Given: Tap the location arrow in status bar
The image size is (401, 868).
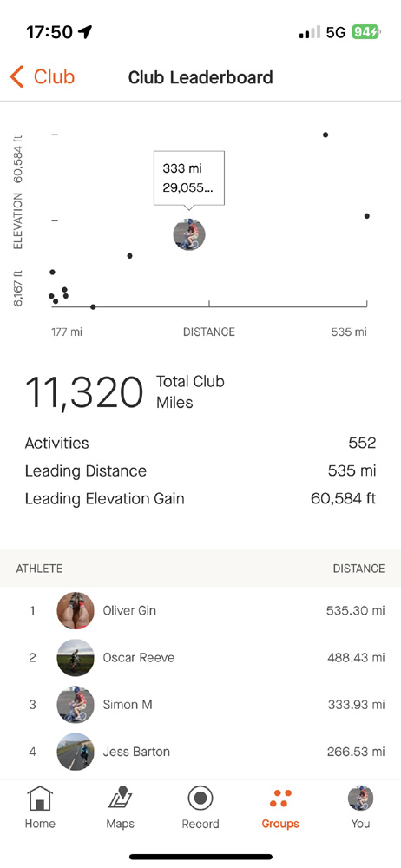Looking at the screenshot, I should coord(85,32).
